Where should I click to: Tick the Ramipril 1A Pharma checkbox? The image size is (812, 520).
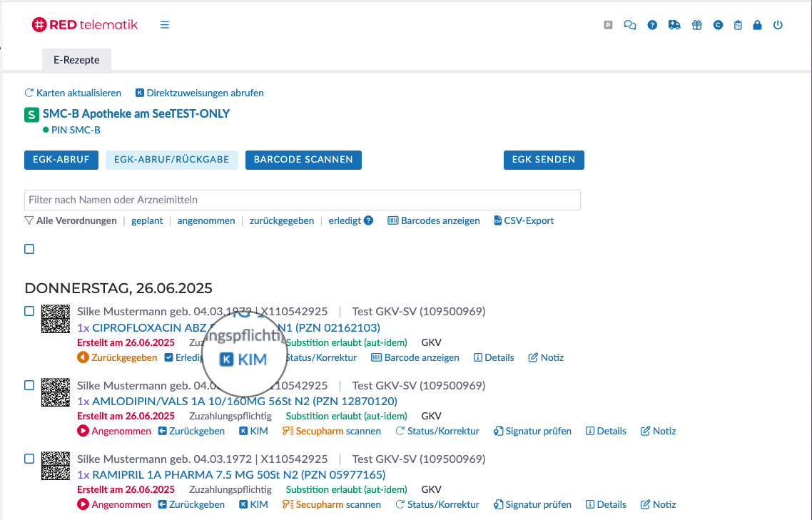(29, 459)
